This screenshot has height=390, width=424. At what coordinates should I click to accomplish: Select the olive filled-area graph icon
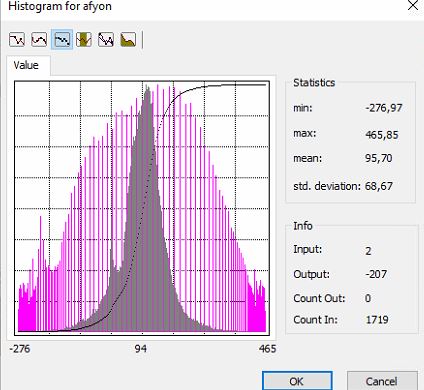128,39
